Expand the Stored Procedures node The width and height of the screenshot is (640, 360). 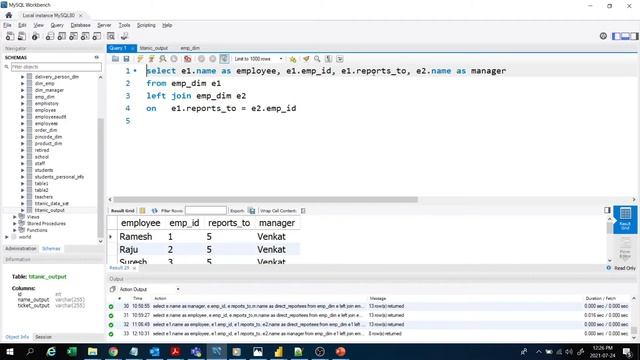coord(15,224)
